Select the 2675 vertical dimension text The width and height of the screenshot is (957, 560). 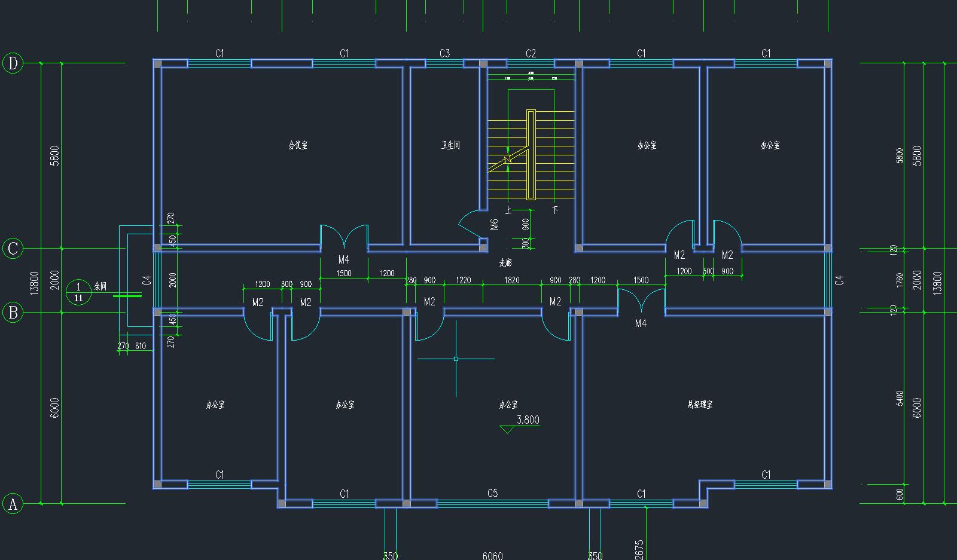639,550
